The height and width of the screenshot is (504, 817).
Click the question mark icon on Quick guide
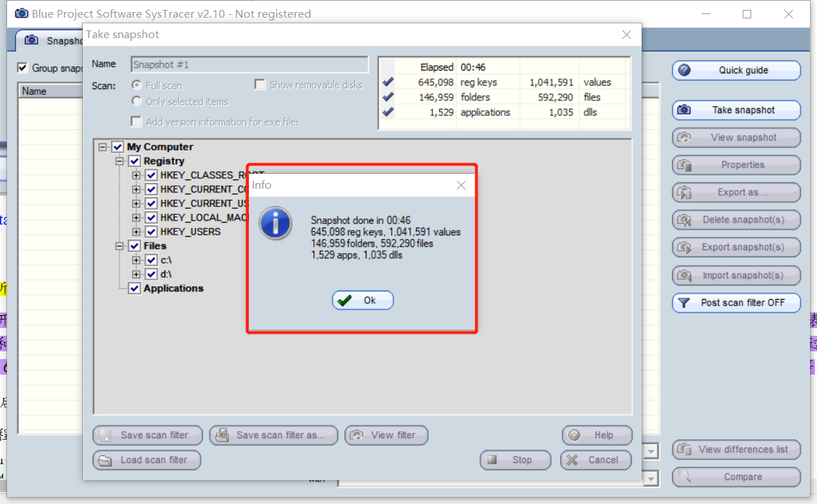point(684,70)
